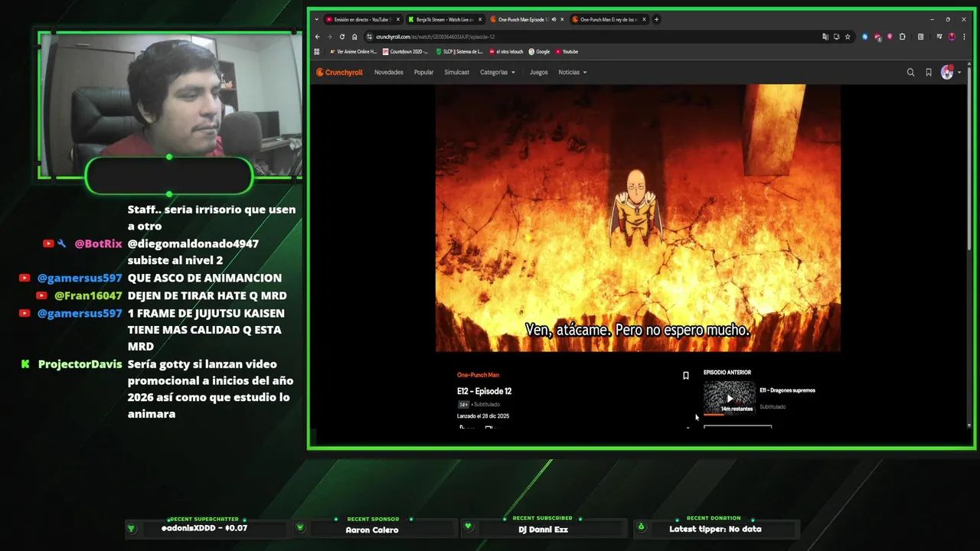Screen dimensions: 980x551
Task: Click the browser home icon
Action: click(x=354, y=37)
